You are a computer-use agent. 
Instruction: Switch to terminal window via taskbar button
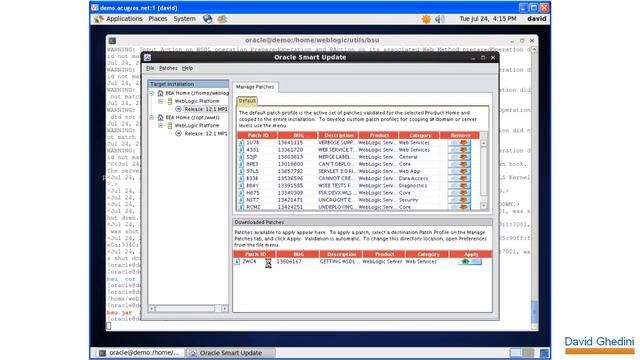[x=139, y=353]
